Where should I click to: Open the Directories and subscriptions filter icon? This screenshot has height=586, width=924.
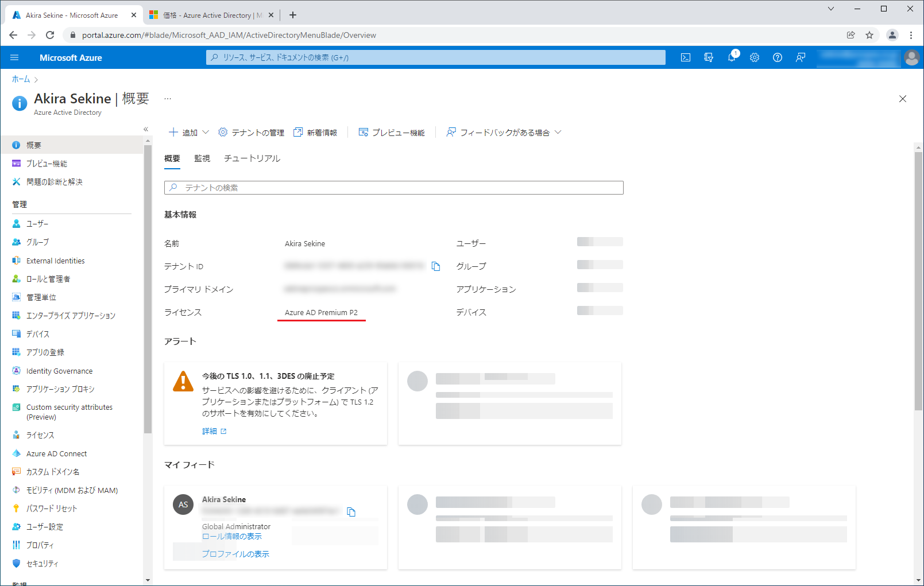pos(709,57)
